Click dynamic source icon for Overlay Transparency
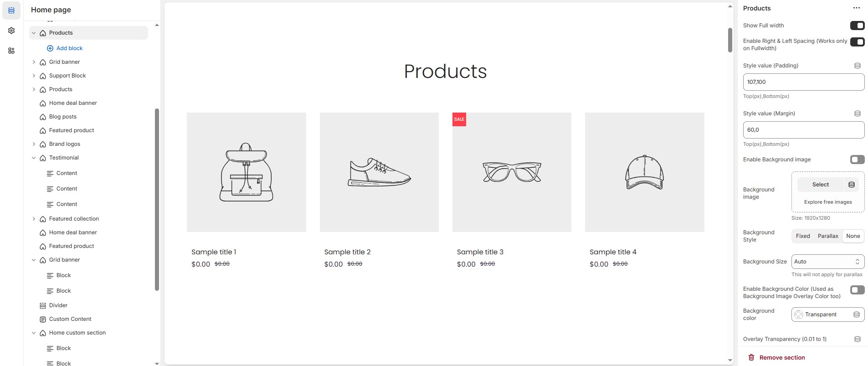The width and height of the screenshot is (868, 366). (857, 339)
